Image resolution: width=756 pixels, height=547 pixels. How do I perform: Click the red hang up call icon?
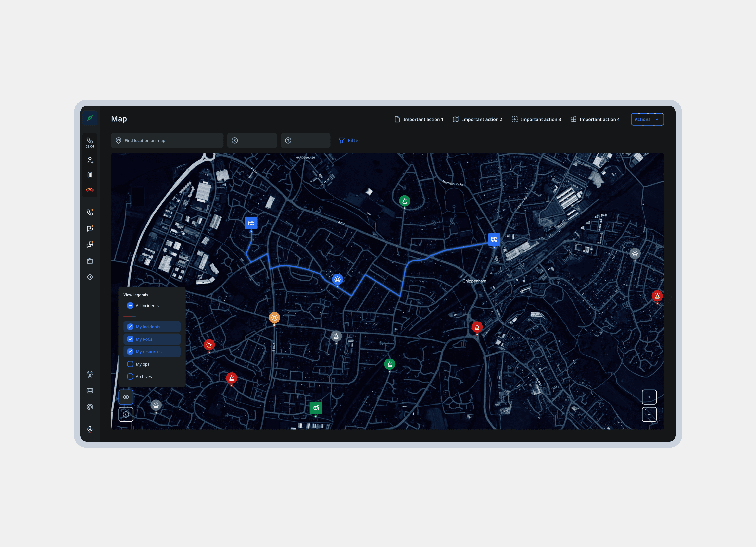click(x=90, y=190)
